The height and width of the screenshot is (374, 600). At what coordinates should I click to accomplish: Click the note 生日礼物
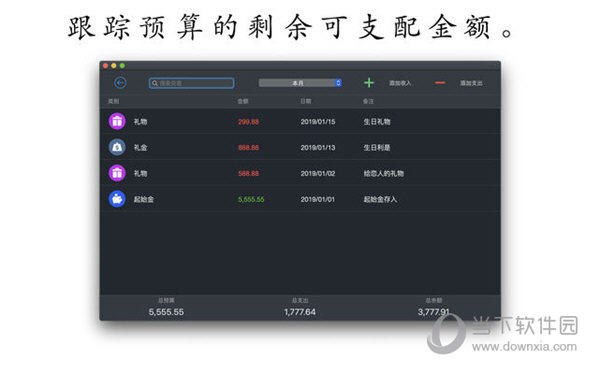coord(377,122)
